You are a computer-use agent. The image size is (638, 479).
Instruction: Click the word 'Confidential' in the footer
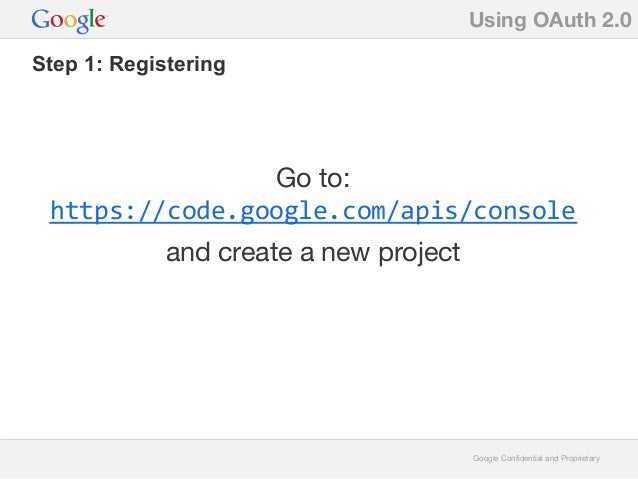click(522, 458)
